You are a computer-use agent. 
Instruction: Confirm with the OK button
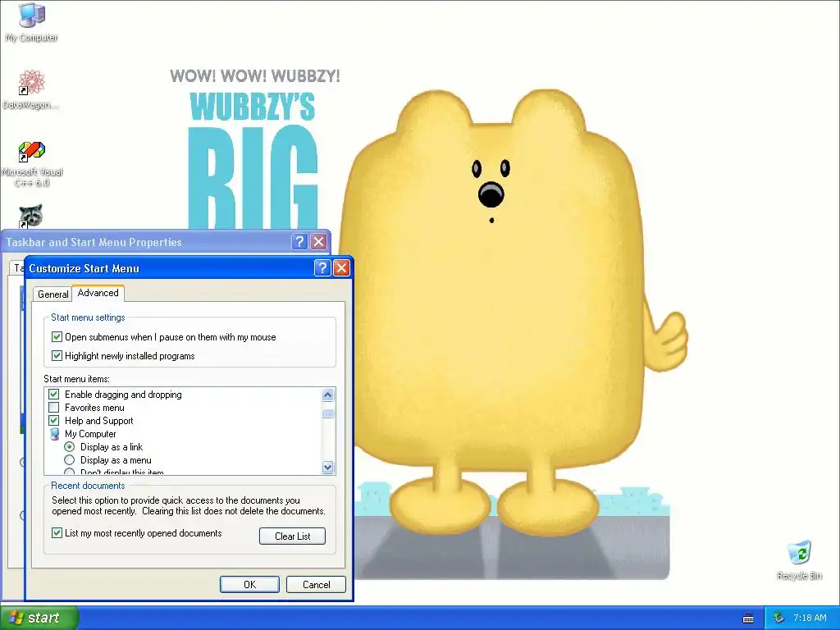(249, 584)
